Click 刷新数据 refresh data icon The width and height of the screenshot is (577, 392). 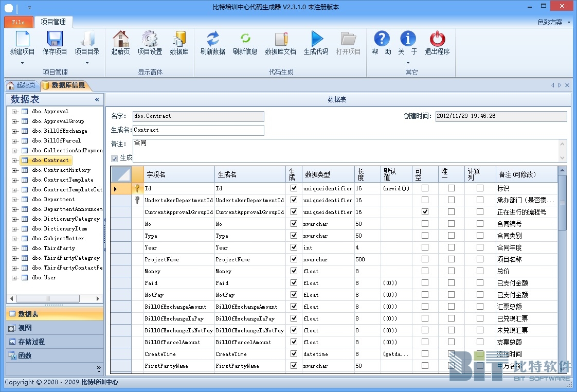tap(213, 39)
